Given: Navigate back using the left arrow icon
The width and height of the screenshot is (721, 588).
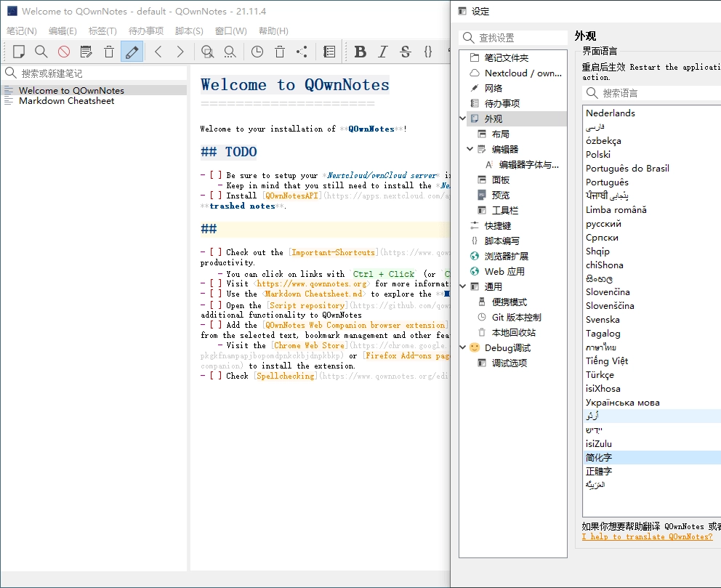Looking at the screenshot, I should (x=158, y=52).
